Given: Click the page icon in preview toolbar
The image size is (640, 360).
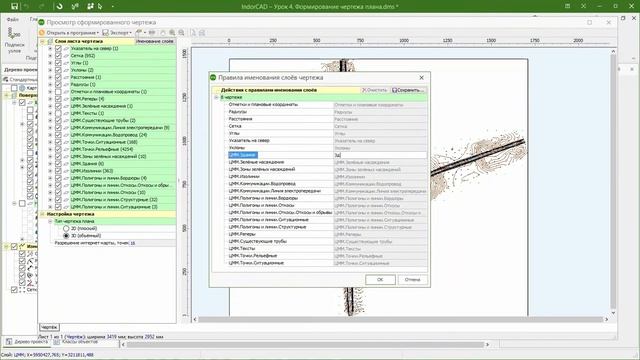Looking at the screenshot, I should point(193,33).
